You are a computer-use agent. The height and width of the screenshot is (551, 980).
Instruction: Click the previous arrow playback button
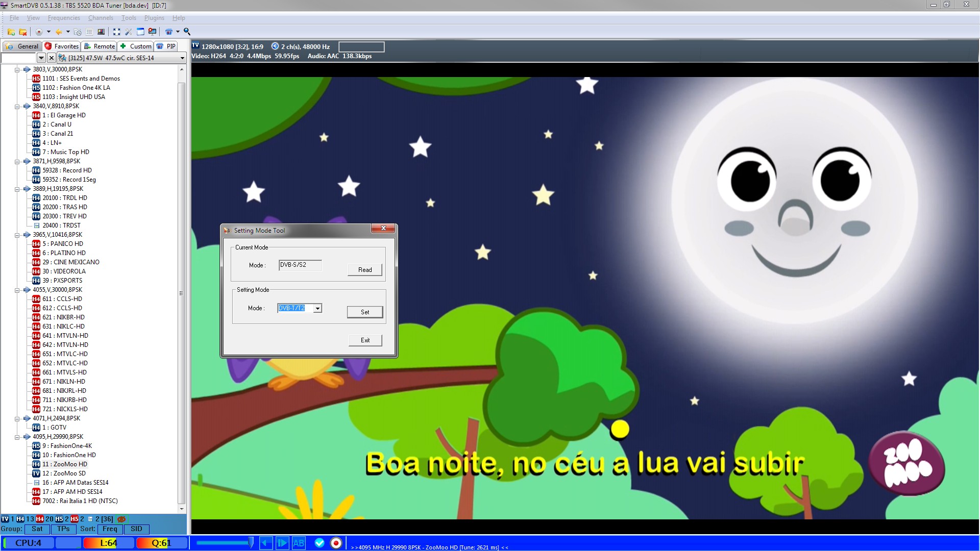[266, 543]
